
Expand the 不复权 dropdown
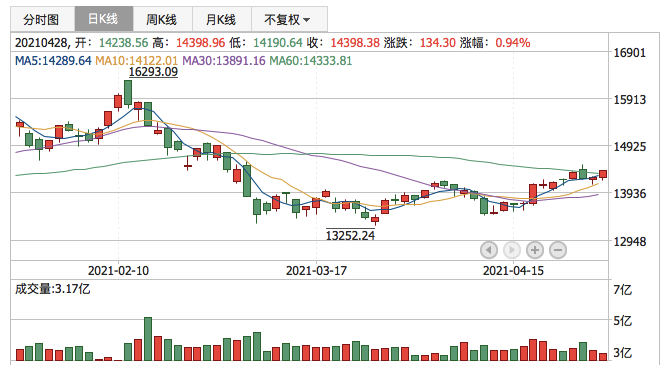pos(289,19)
